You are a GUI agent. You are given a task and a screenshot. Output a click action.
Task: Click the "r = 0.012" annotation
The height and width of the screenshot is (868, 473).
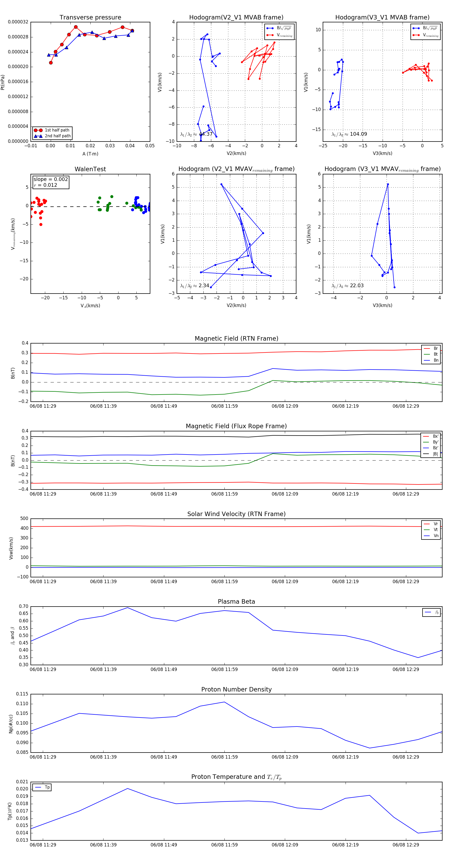(x=45, y=185)
